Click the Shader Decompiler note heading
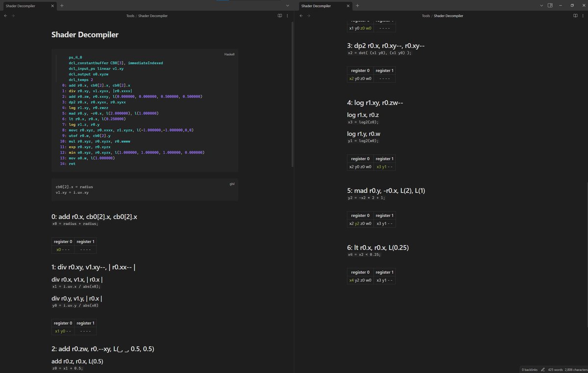The width and height of the screenshot is (588, 373). click(85, 35)
